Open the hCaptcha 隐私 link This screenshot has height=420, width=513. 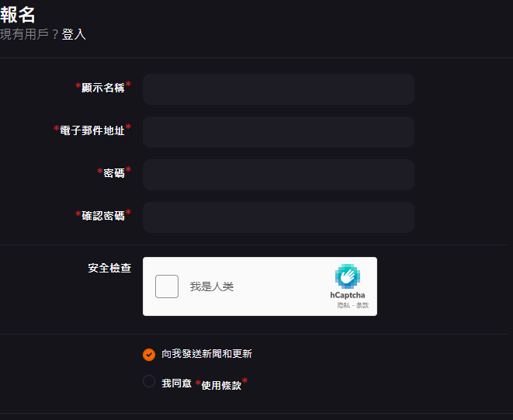[343, 306]
